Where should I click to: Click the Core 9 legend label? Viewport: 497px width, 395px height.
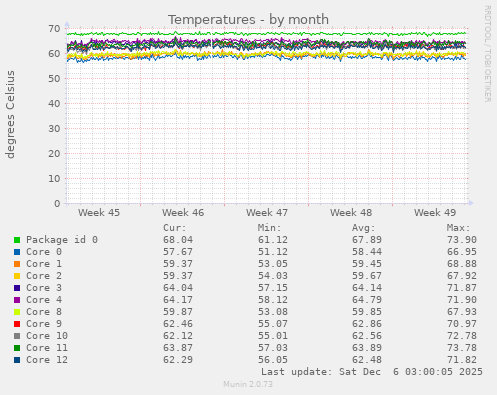click(44, 324)
